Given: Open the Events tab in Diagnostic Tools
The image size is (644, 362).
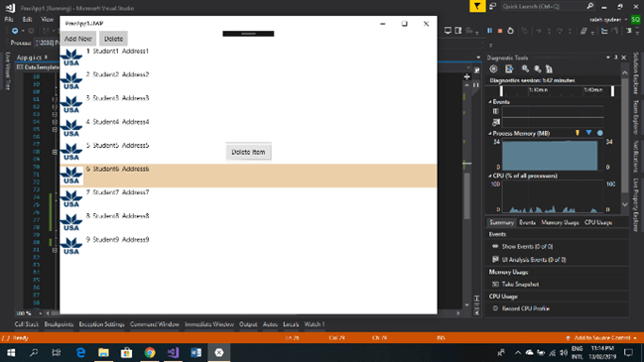Looking at the screenshot, I should (527, 222).
